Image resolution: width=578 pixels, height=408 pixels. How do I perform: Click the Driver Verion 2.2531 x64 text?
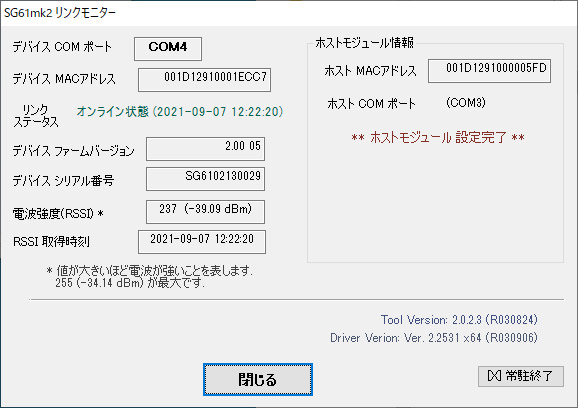click(x=434, y=338)
